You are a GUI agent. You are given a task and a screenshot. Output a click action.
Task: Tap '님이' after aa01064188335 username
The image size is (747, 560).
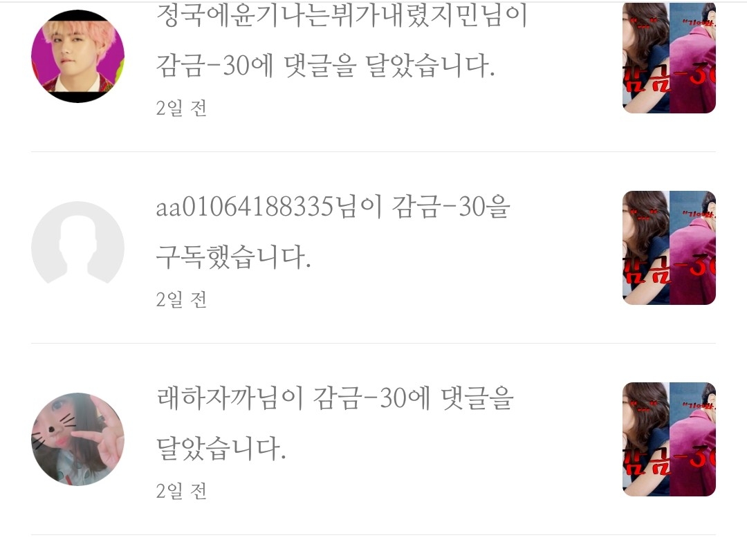click(x=359, y=207)
